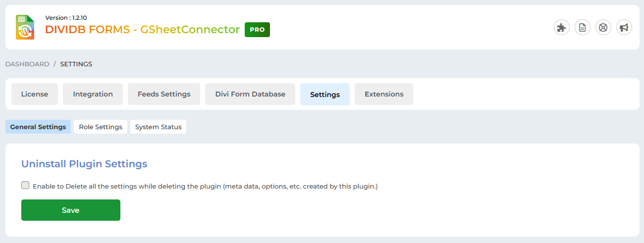Open the documentation page icon

pos(582,28)
